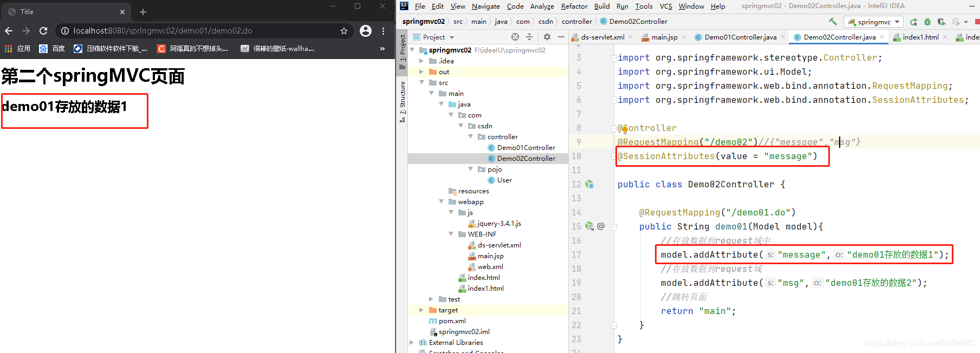Expand the target folder
The image size is (980, 353).
(x=421, y=310)
